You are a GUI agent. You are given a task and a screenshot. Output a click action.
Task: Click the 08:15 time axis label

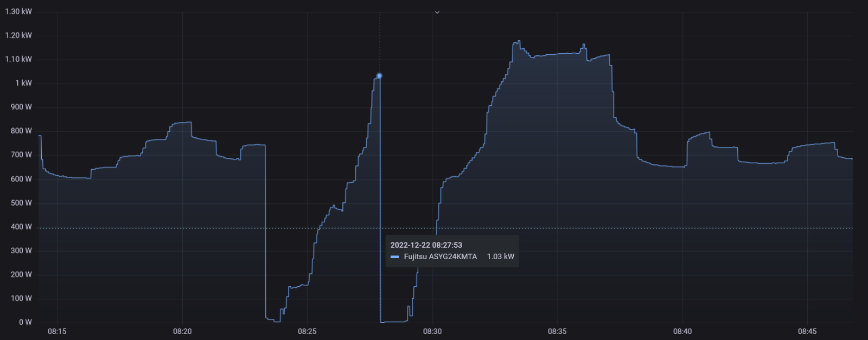(57, 331)
